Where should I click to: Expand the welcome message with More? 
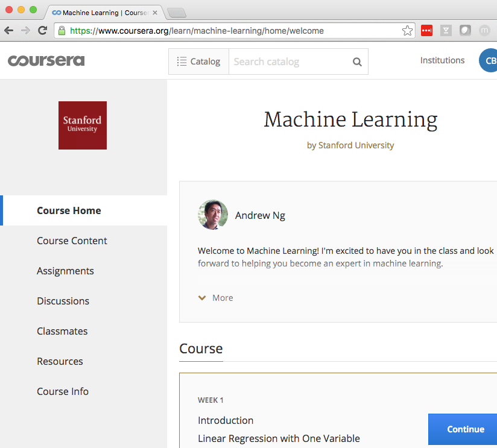coord(215,298)
